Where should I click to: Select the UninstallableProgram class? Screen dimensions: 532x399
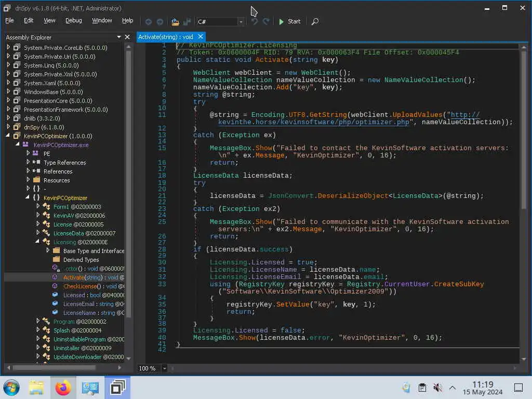click(x=88, y=339)
